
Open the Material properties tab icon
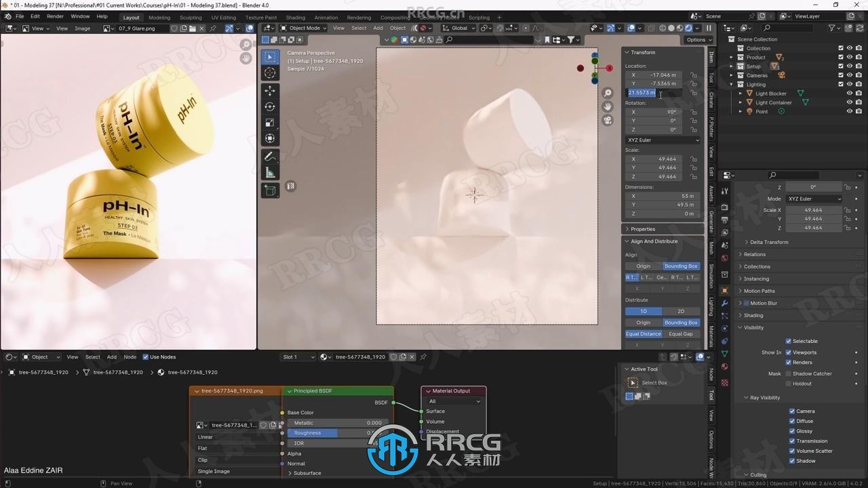724,366
